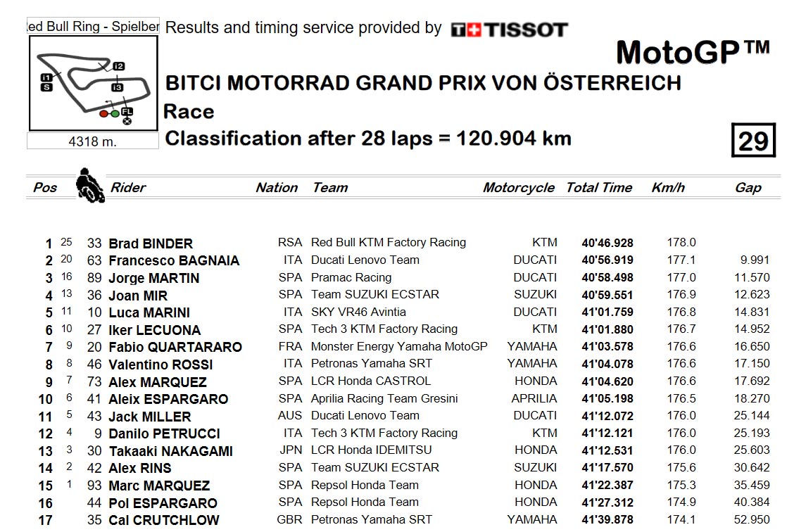Click the Total Time column header
Screen dimensions: 794x532
(x=599, y=188)
